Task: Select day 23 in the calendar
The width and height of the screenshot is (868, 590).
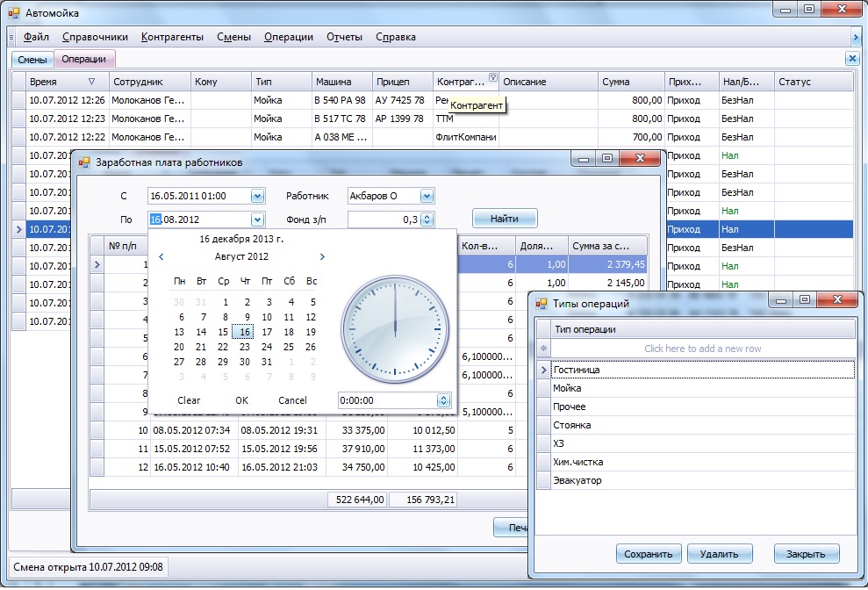Action: (x=245, y=347)
